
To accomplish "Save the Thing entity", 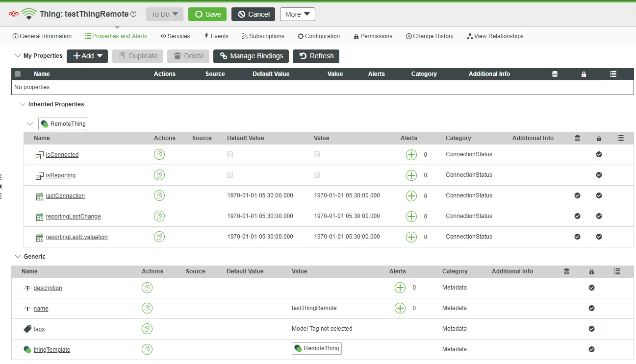I will [x=207, y=14].
